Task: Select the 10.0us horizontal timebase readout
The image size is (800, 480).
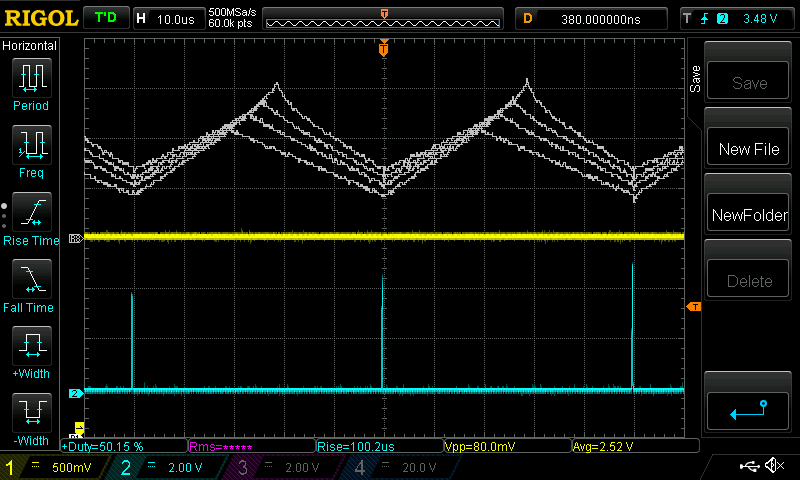Action: point(177,19)
